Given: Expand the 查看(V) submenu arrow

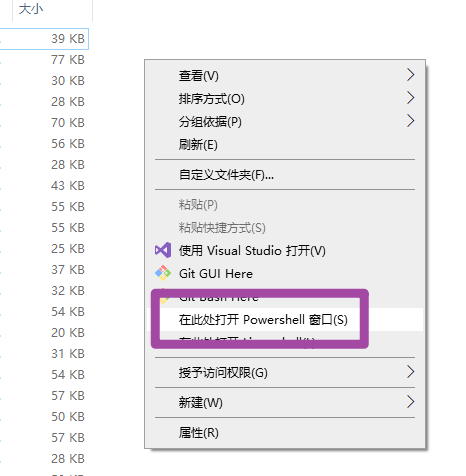Looking at the screenshot, I should coord(411,75).
